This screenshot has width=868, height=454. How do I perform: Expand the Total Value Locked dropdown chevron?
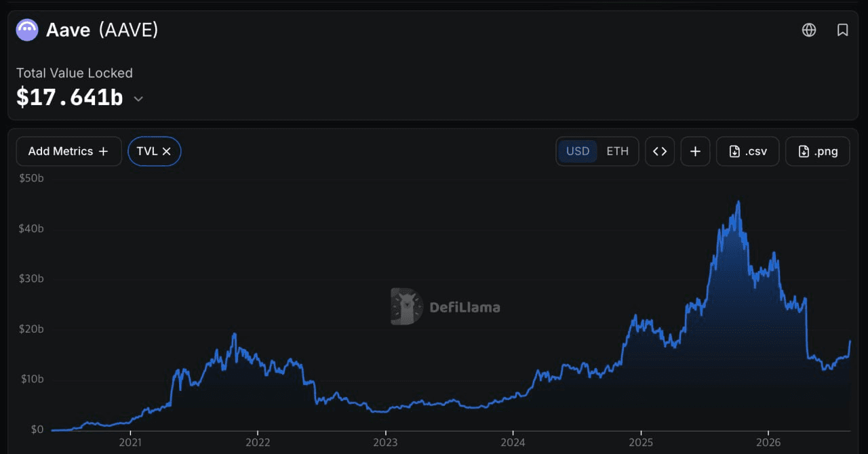point(138,99)
